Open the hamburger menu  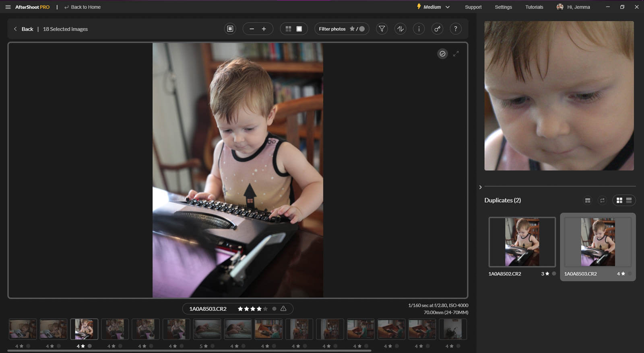pyautogui.click(x=8, y=7)
